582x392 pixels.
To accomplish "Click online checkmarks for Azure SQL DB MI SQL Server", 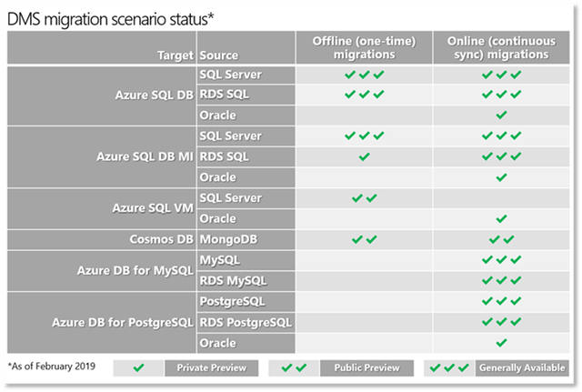I will tap(501, 136).
